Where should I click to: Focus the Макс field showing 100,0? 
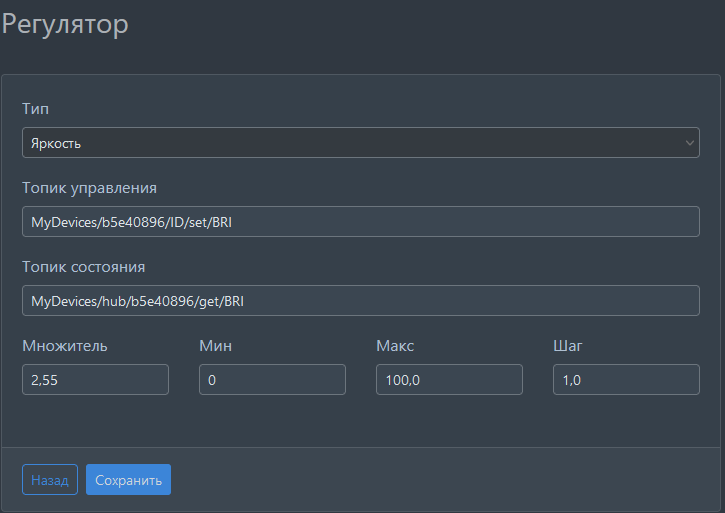[x=449, y=380]
